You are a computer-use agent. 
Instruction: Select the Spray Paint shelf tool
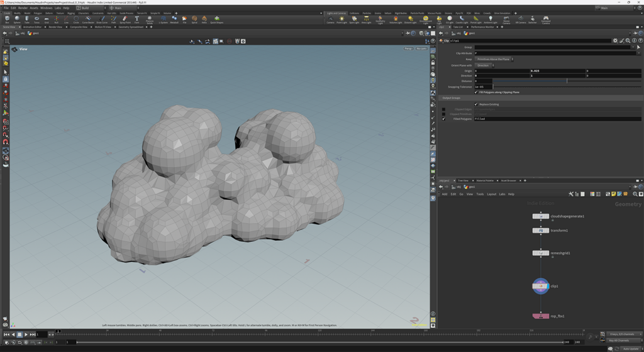(125, 19)
